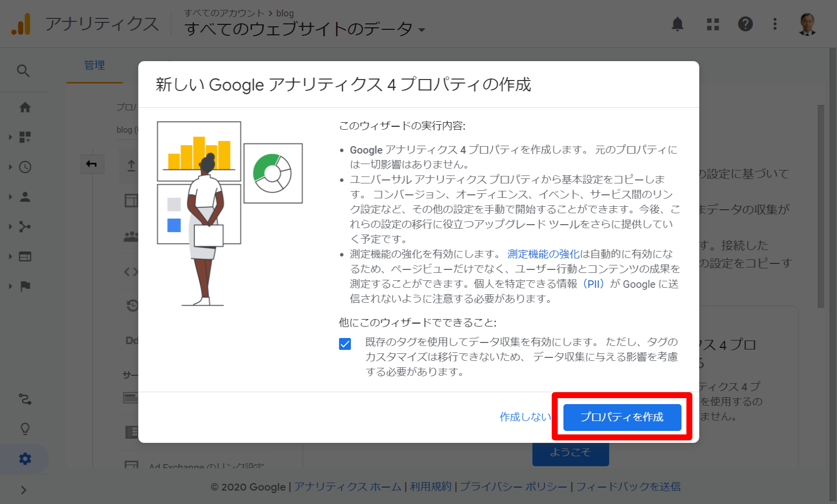Open the Conversions flag icon
837x504 pixels.
pyautogui.click(x=25, y=286)
